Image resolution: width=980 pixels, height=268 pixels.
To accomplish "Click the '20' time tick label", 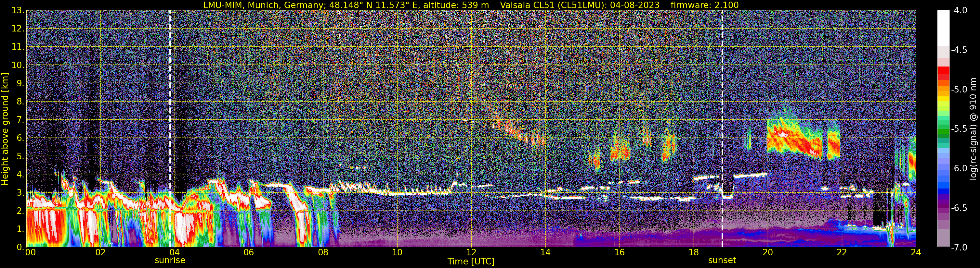I will click(768, 252).
